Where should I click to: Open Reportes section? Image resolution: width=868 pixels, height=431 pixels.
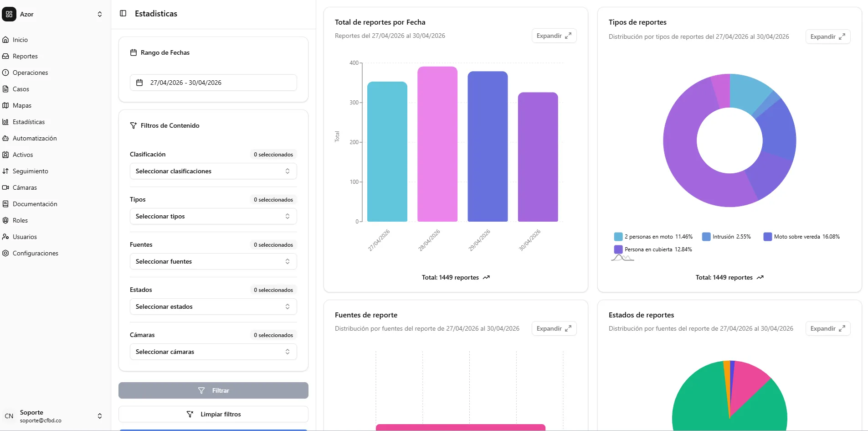[25, 56]
